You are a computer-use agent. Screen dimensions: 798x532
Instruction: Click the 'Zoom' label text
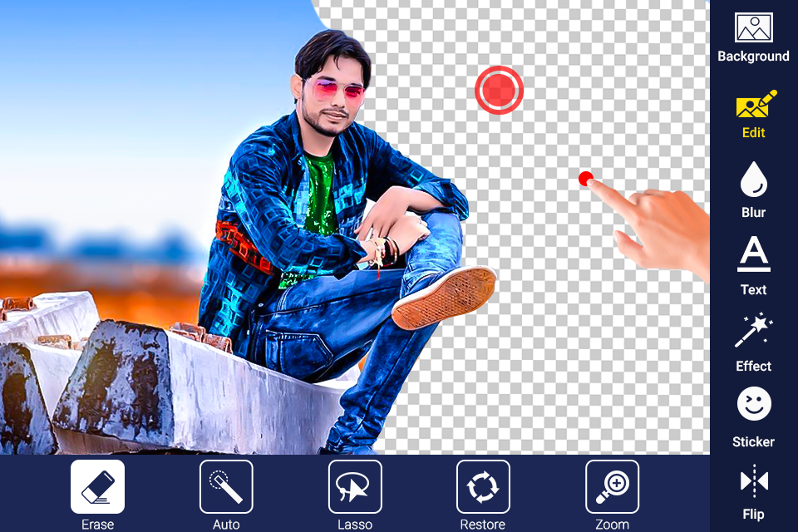pos(613,525)
